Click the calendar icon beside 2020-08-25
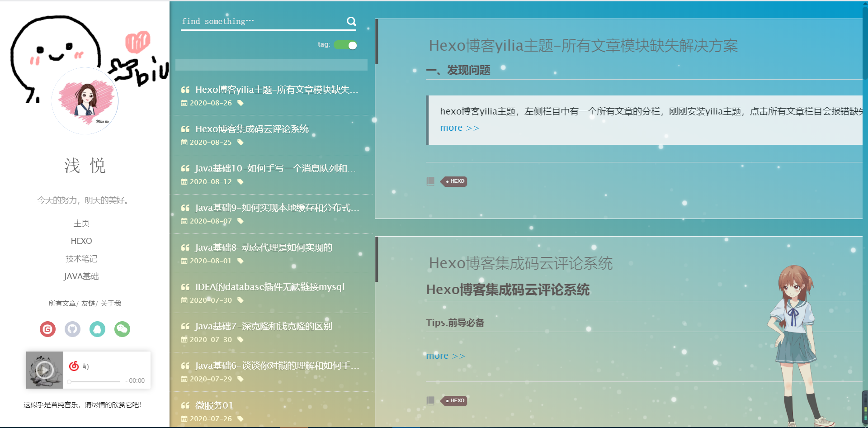Screen dimensions: 868x428 coord(184,142)
